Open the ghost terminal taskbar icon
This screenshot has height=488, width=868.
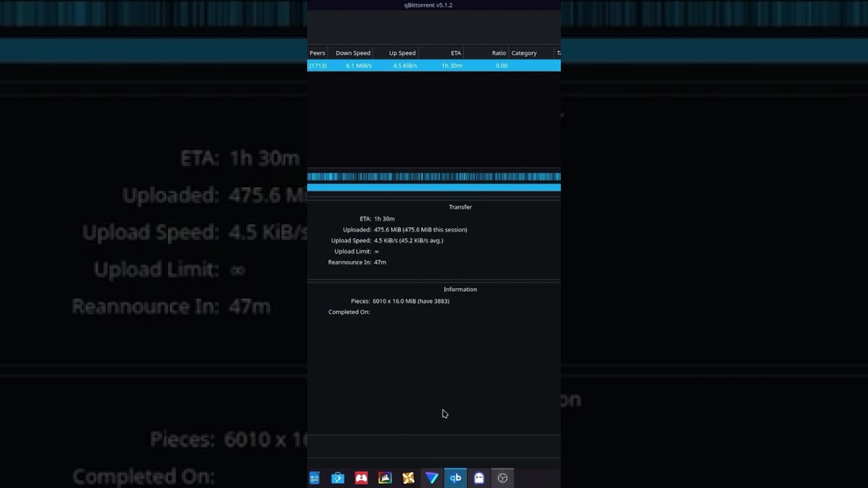click(479, 478)
